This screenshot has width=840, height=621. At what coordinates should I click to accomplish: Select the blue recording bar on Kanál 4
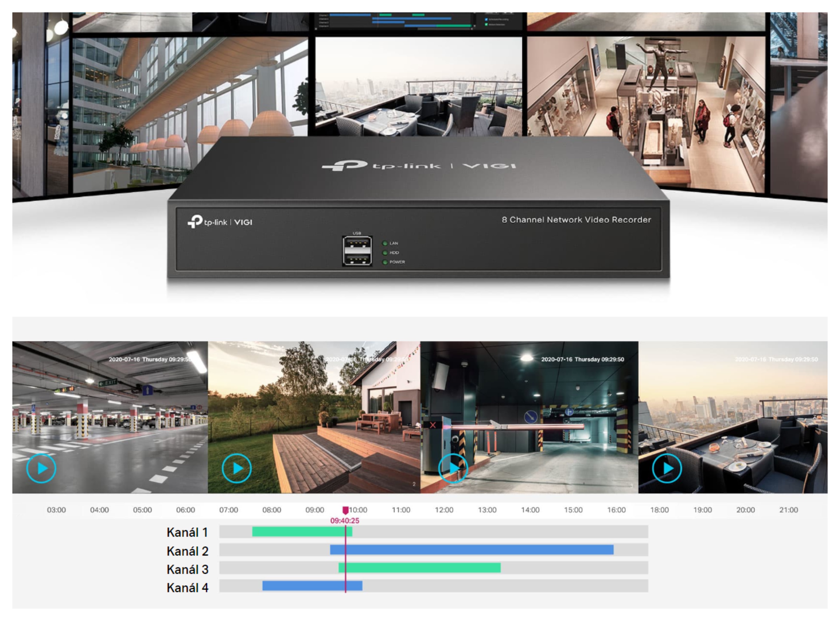[312, 586]
